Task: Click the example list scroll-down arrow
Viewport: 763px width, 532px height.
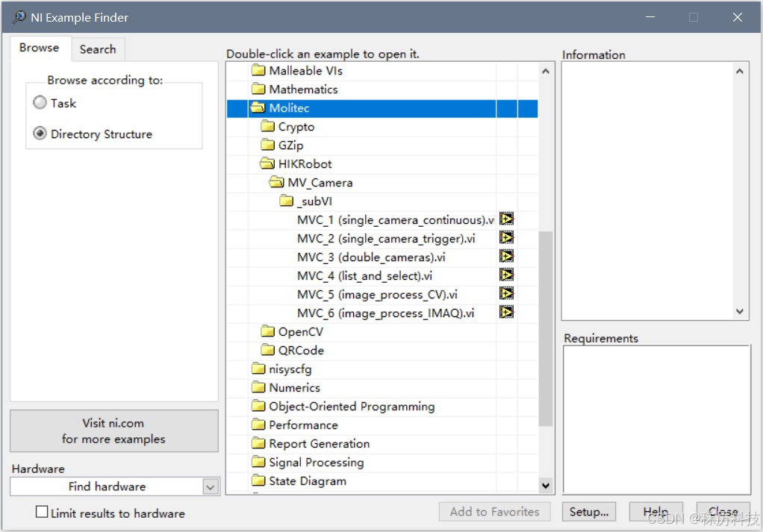Action: [546, 485]
